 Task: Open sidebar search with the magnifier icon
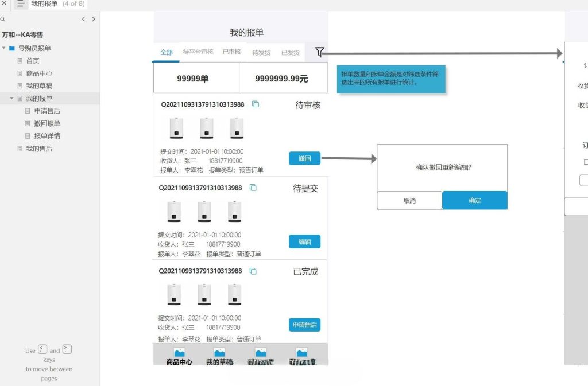coord(4,19)
